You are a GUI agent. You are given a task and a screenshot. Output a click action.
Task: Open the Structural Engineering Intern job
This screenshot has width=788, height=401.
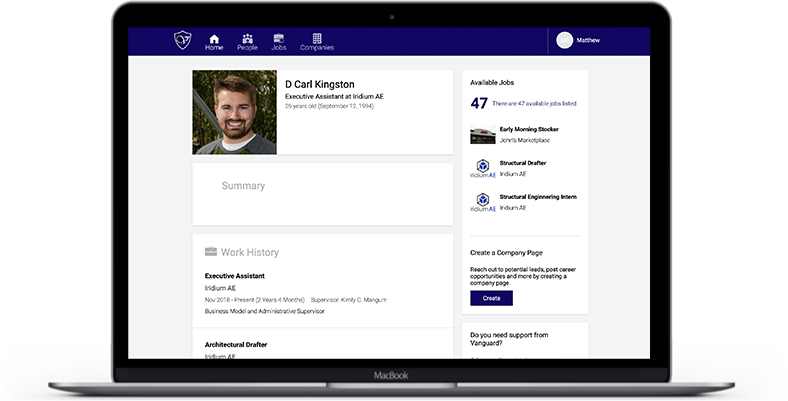click(538, 197)
